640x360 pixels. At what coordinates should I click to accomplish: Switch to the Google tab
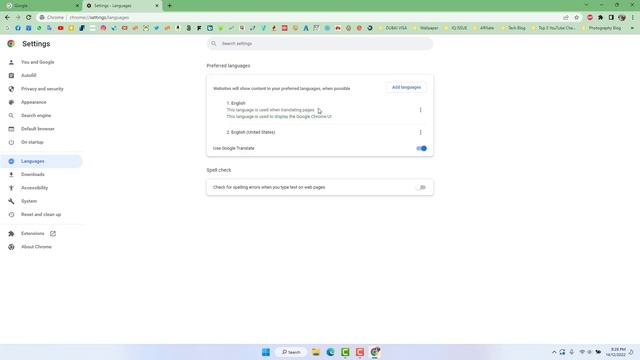41,6
